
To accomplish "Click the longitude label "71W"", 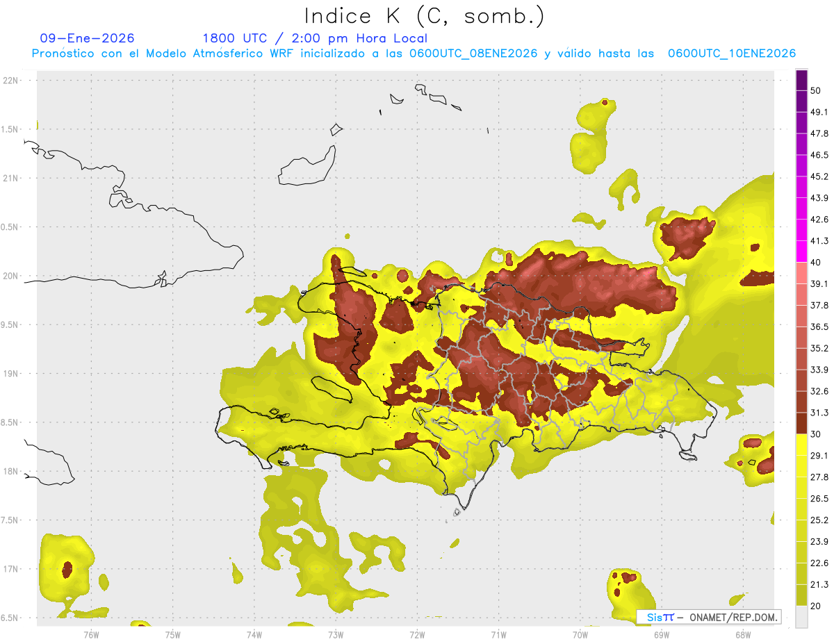I will pos(498,634).
